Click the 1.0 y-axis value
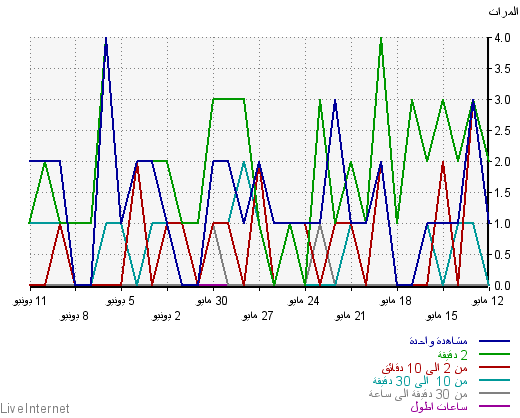 [x=502, y=224]
